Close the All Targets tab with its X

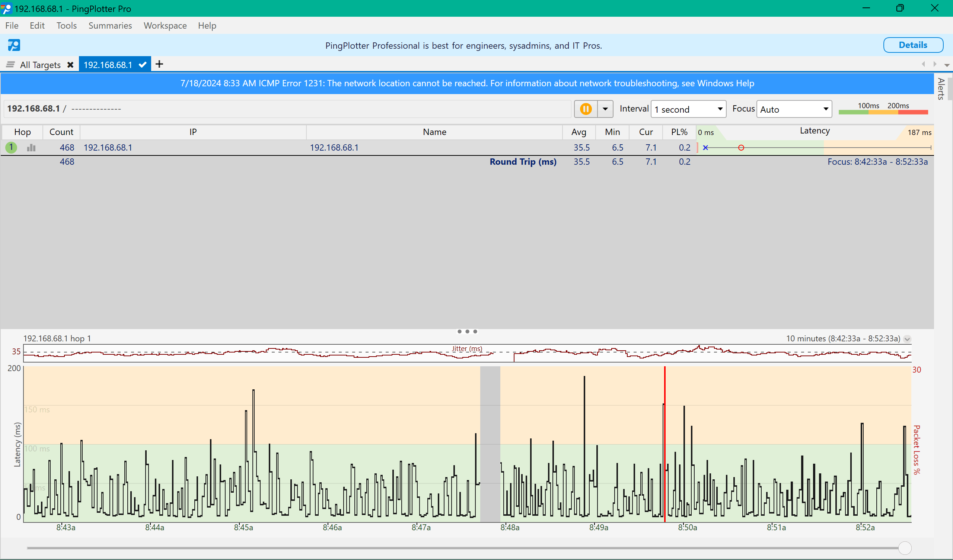pyautogui.click(x=71, y=64)
